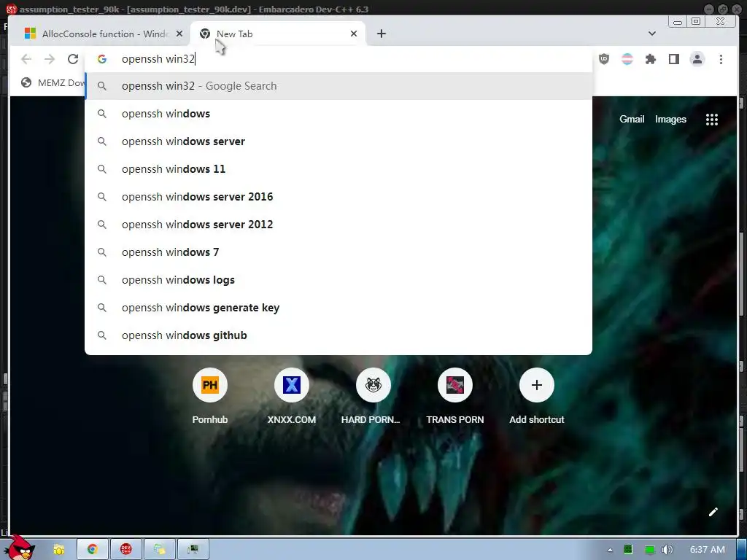Viewport: 747px width, 560px height.
Task: Choose 'openssh win32 - Google Search' suggestion
Action: pos(338,86)
